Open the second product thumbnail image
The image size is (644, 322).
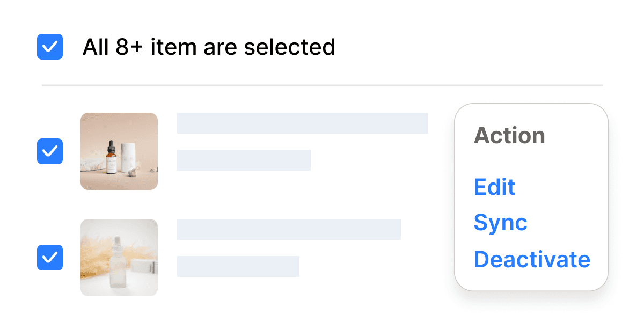click(119, 258)
